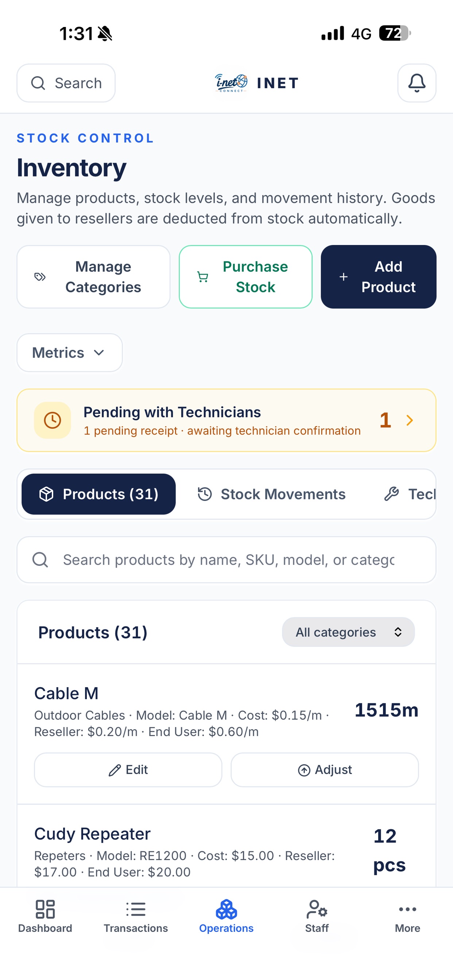The width and height of the screenshot is (453, 980).
Task: Expand the Metrics dropdown
Action: (x=70, y=353)
